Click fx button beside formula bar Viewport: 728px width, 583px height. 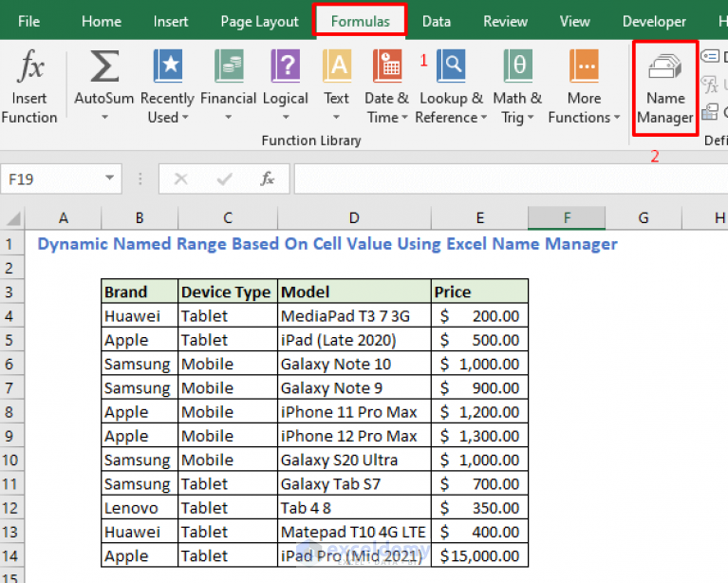pos(268,179)
